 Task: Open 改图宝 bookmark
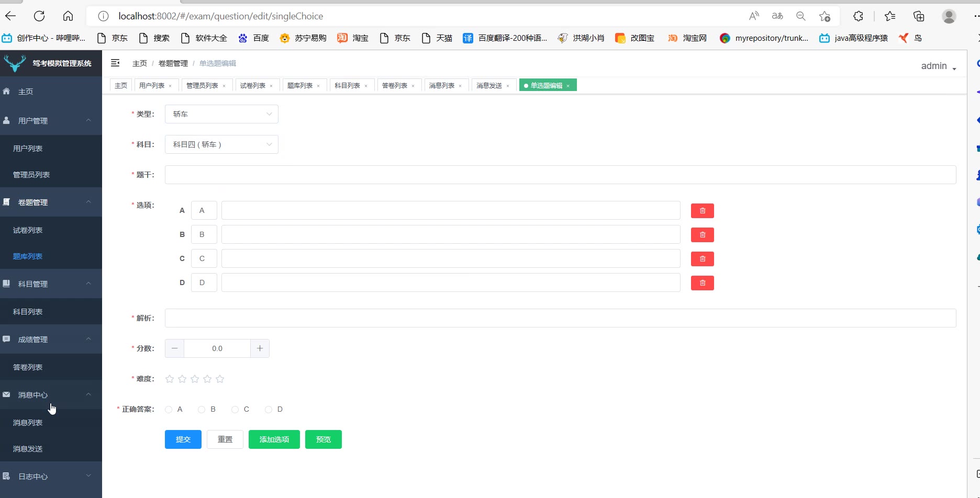635,38
